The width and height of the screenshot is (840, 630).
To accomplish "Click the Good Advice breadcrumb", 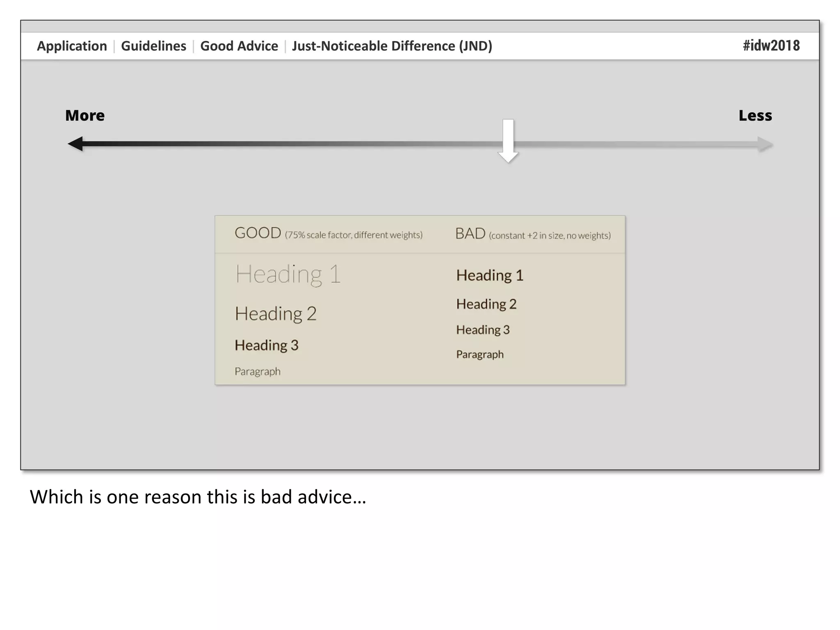I will [x=239, y=46].
